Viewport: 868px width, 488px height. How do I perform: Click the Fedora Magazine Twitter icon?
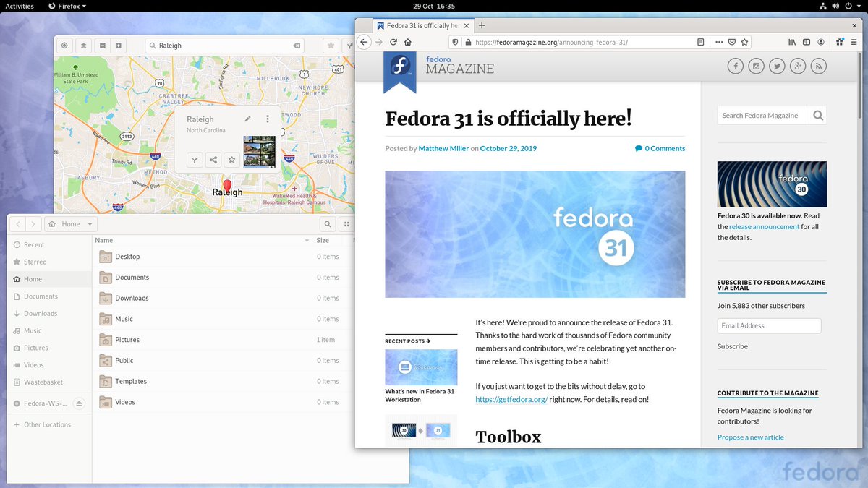(x=777, y=67)
